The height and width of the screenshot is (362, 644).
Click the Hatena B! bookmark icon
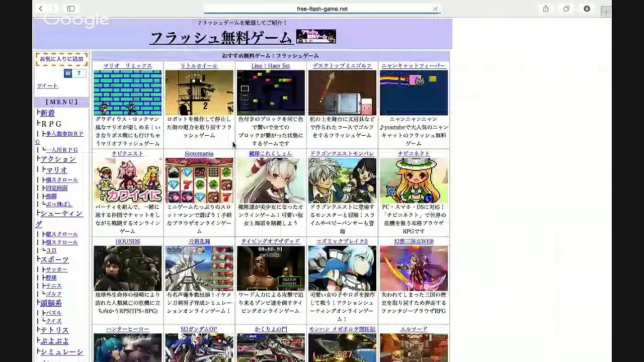pos(68,73)
